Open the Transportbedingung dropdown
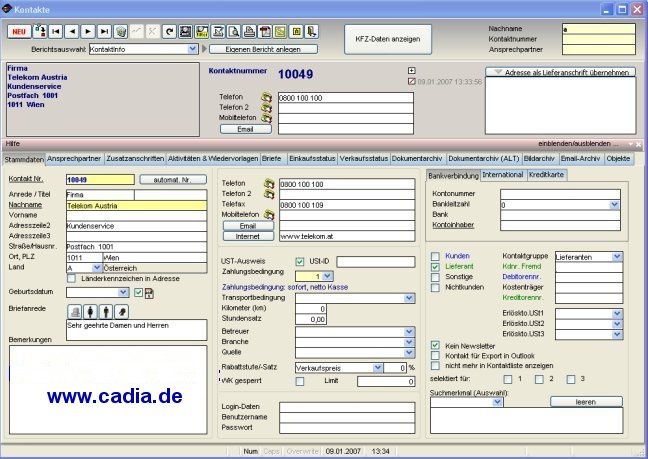The image size is (648, 459). click(409, 298)
